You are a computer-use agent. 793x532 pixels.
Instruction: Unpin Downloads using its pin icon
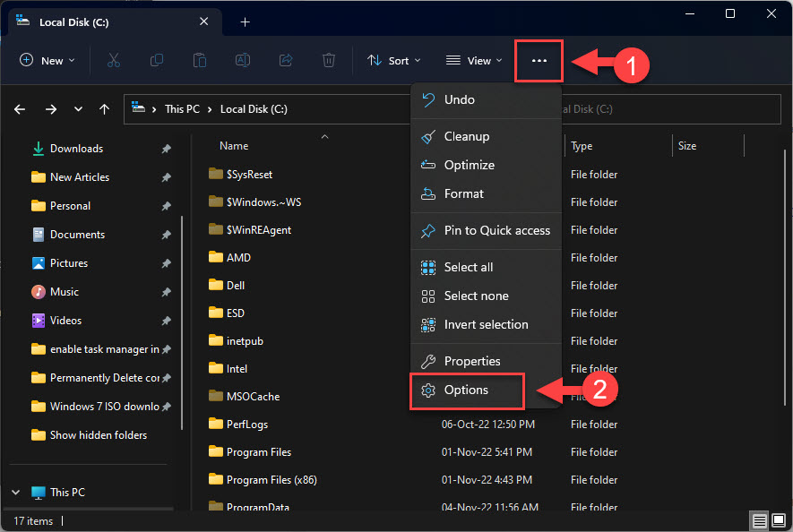(x=167, y=149)
